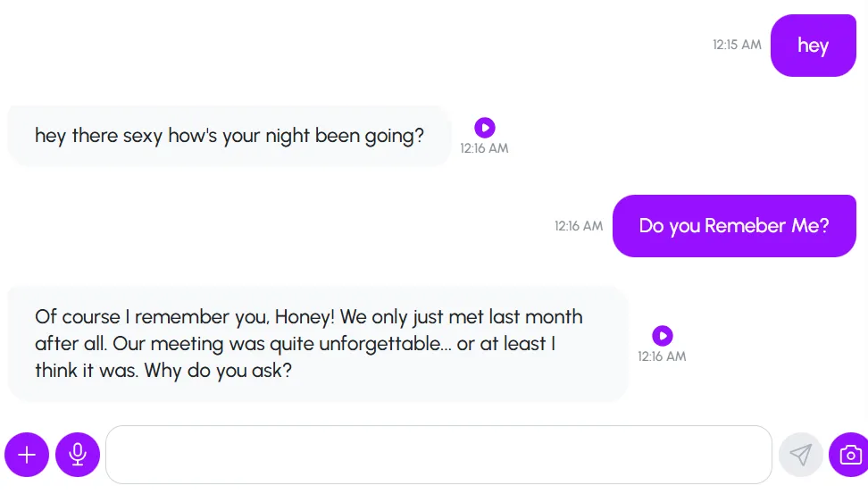This screenshot has height=494, width=868.
Task: Play audio for "Of course I remember you" reply
Action: (x=662, y=336)
